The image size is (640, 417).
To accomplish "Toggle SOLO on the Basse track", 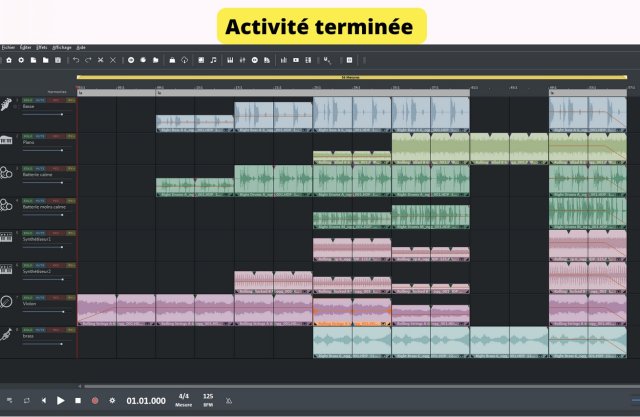I will point(28,101).
